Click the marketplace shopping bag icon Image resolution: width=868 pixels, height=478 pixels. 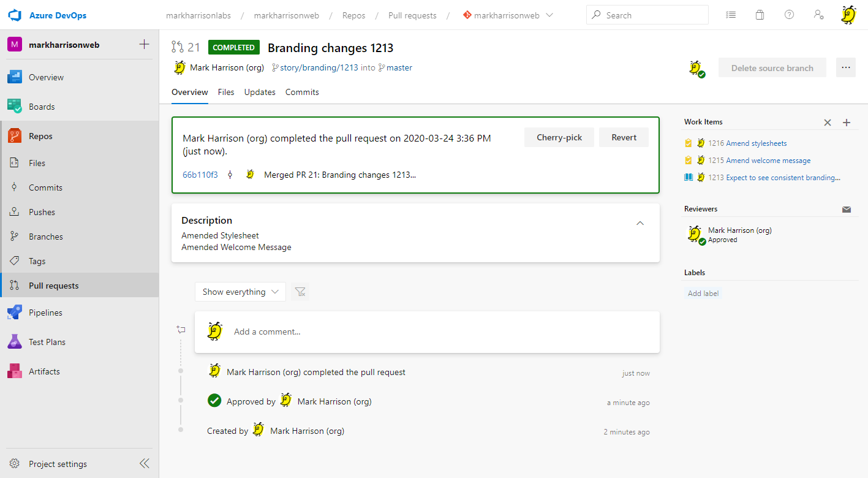[760, 15]
